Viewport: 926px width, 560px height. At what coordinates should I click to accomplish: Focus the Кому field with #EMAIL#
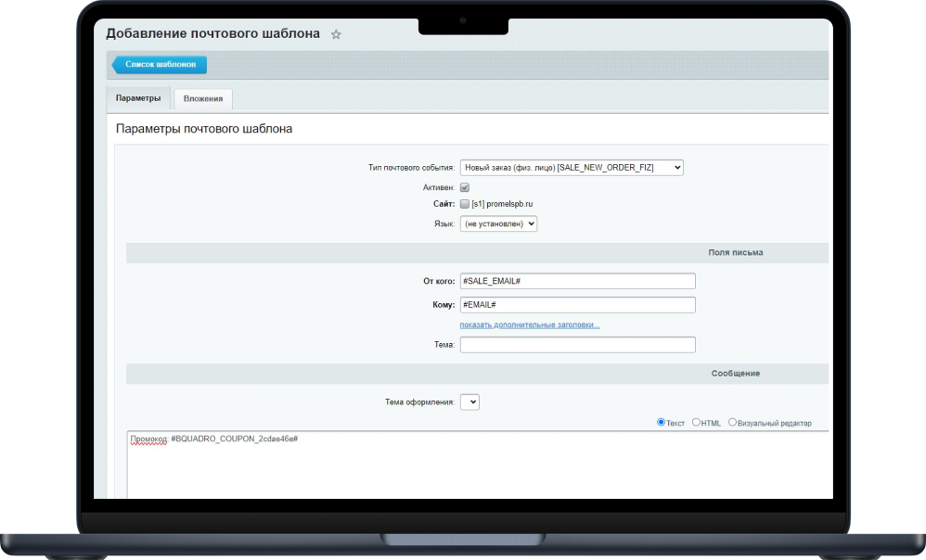pyautogui.click(x=577, y=305)
